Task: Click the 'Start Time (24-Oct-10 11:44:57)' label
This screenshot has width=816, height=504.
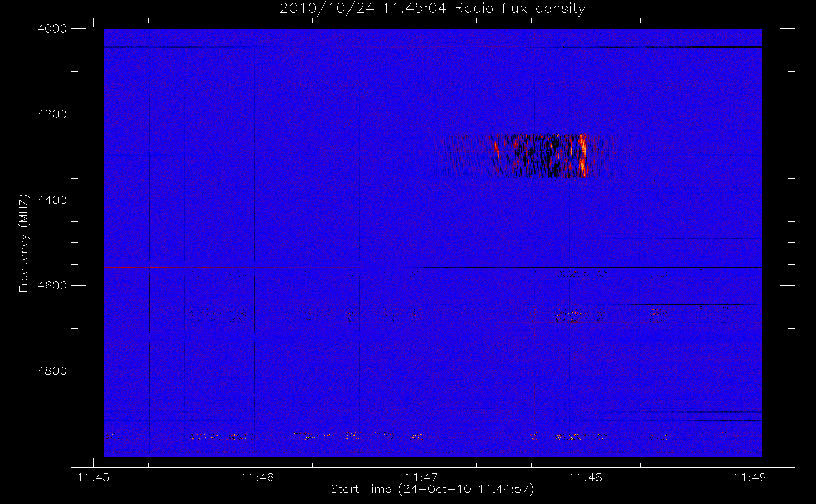Action: pos(432,489)
